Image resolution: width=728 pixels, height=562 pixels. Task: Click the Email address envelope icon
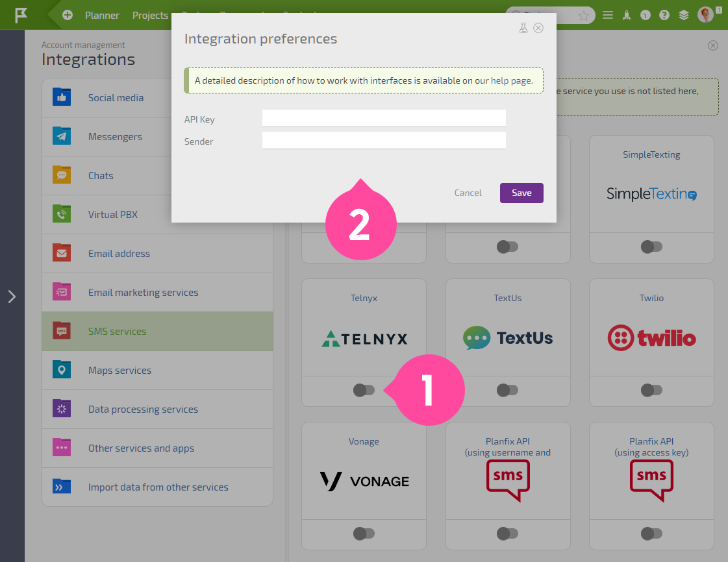pyautogui.click(x=62, y=253)
